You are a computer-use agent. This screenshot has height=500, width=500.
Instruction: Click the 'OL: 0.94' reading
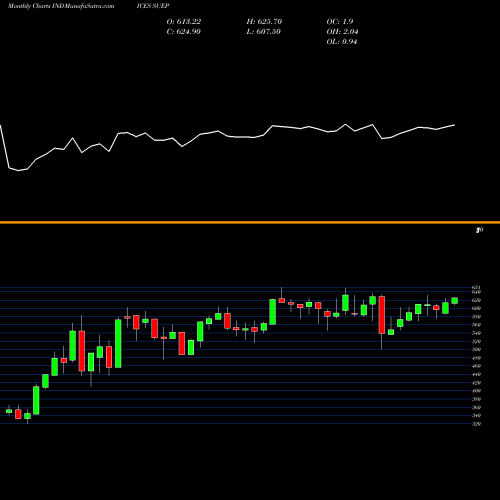pyautogui.click(x=342, y=42)
